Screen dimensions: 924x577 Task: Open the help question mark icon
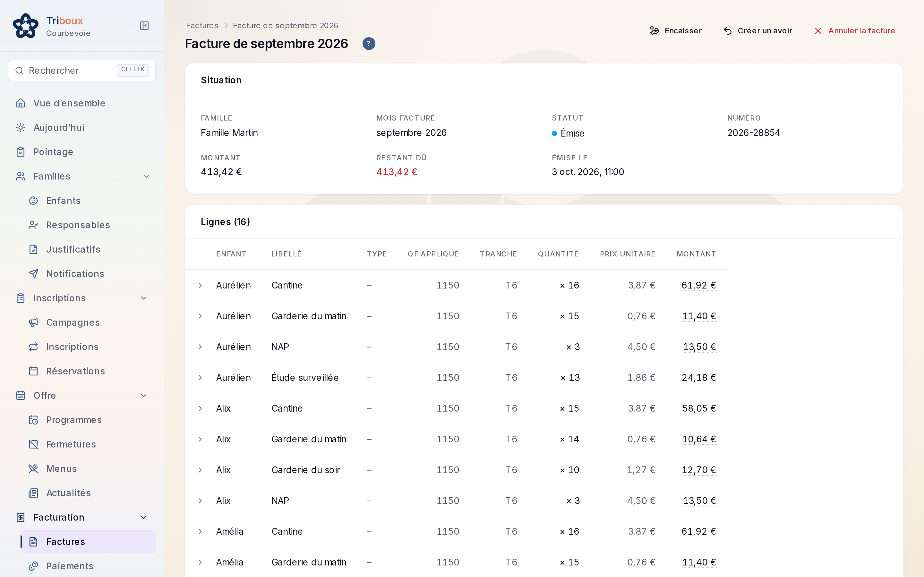[368, 44]
